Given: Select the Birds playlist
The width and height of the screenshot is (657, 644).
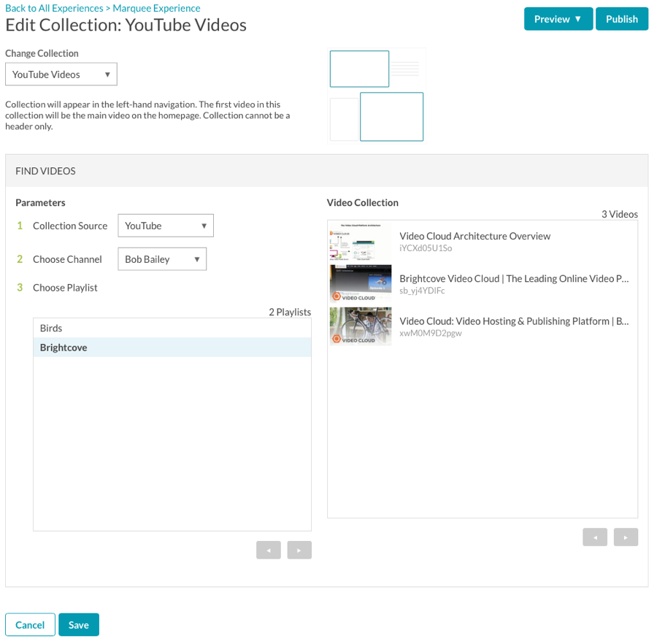Looking at the screenshot, I should [x=172, y=328].
